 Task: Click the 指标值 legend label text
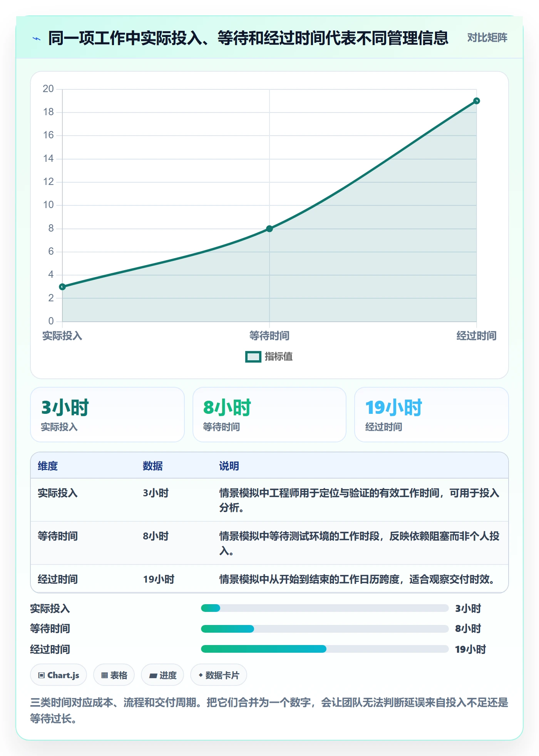tap(279, 357)
